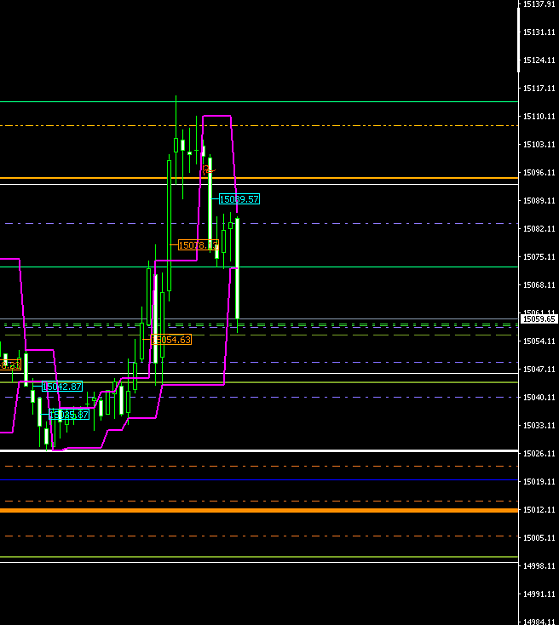Select the magenta channel line flat top
Viewport: 559px width, 625px height.
pyautogui.click(x=217, y=116)
